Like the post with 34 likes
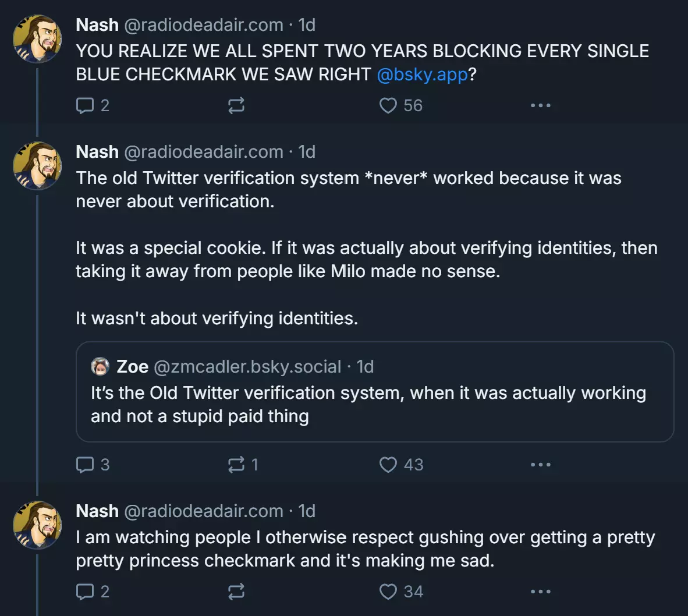Screen dimensions: 688x616 click(401, 592)
